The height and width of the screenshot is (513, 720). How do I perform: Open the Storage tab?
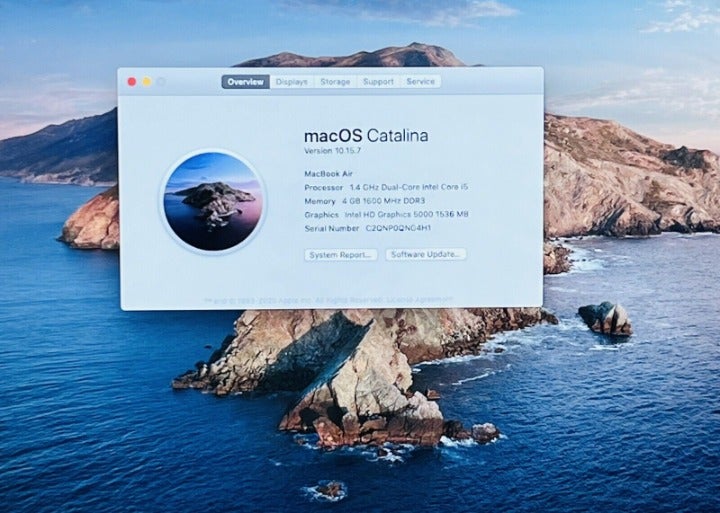pos(335,82)
